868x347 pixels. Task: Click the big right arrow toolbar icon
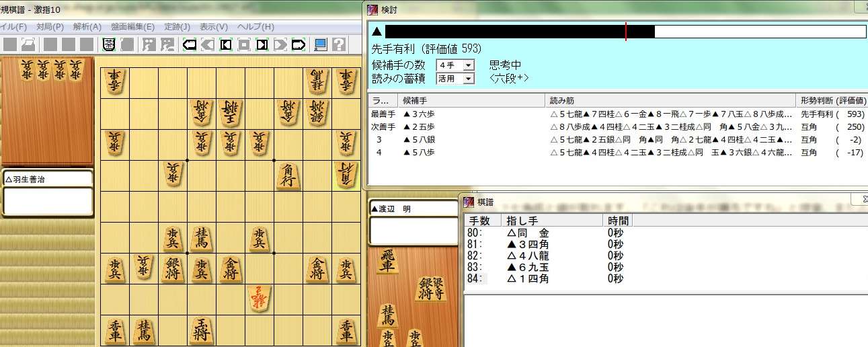point(299,44)
